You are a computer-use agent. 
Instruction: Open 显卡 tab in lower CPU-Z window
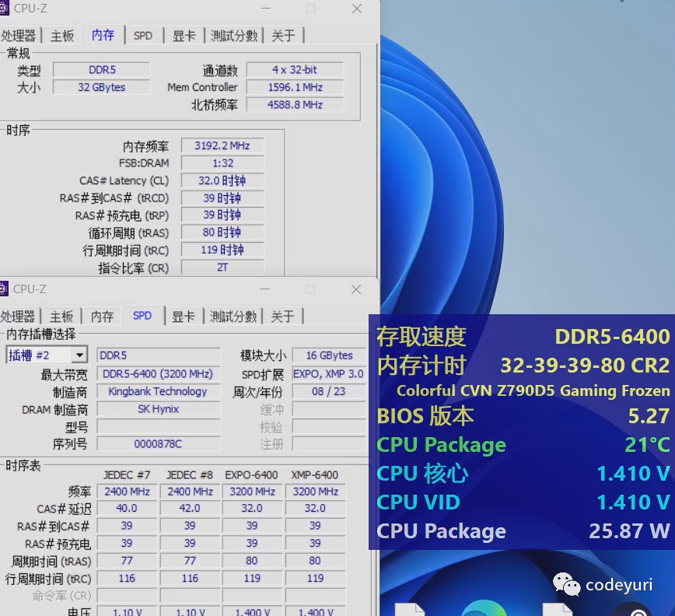184,317
